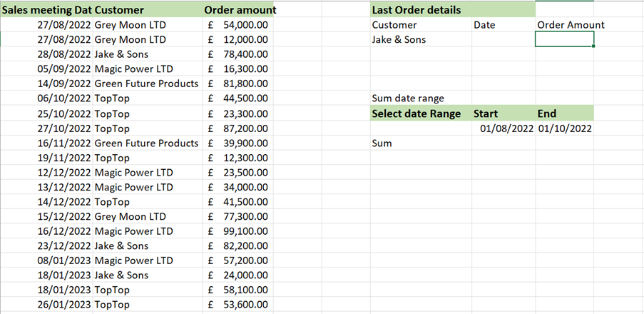Select the 'Start' header cell in date range
Screen dimensions: 644x314
504,113
